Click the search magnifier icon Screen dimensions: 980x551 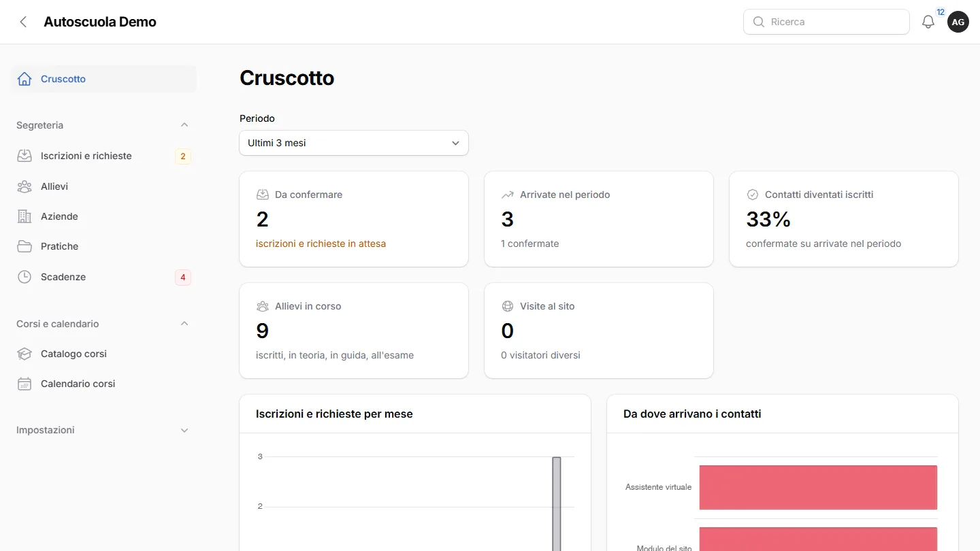pyautogui.click(x=759, y=22)
